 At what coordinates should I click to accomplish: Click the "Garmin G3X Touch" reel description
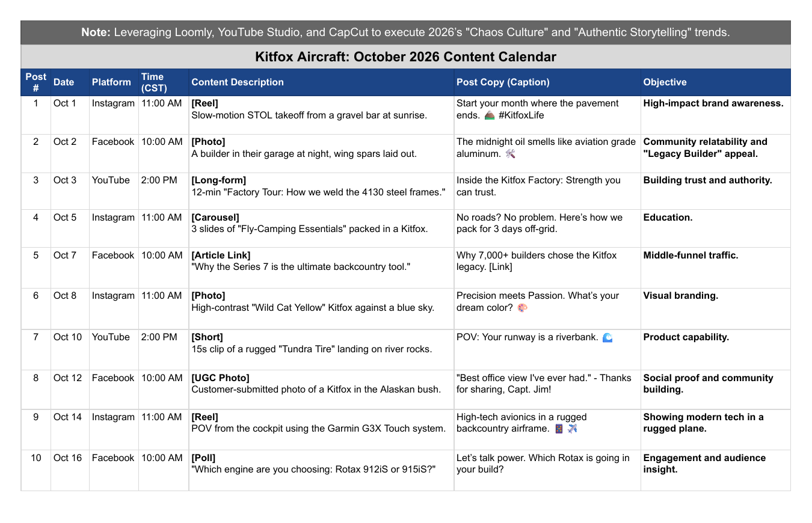(x=321, y=429)
